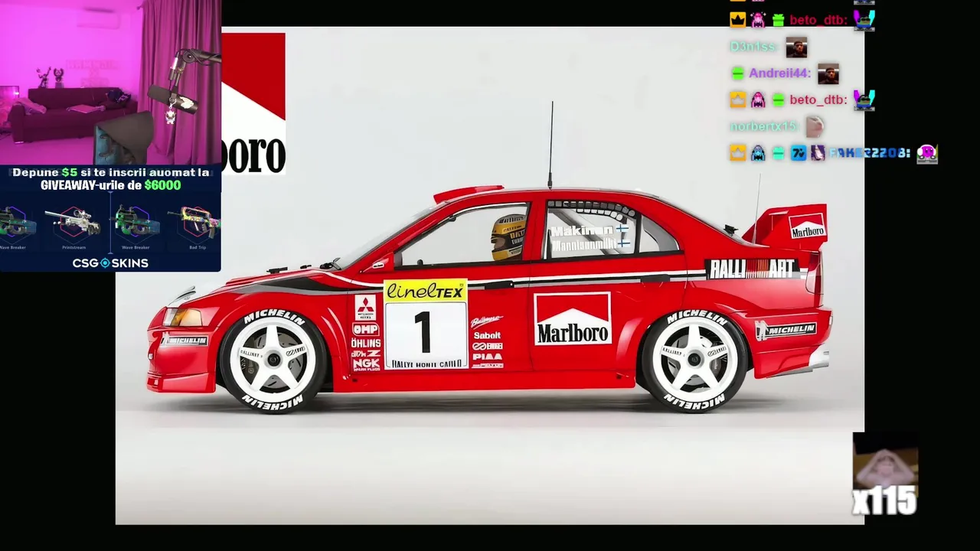Select the Printstream sniper skin image
This screenshot has width=980, height=551.
73,223
